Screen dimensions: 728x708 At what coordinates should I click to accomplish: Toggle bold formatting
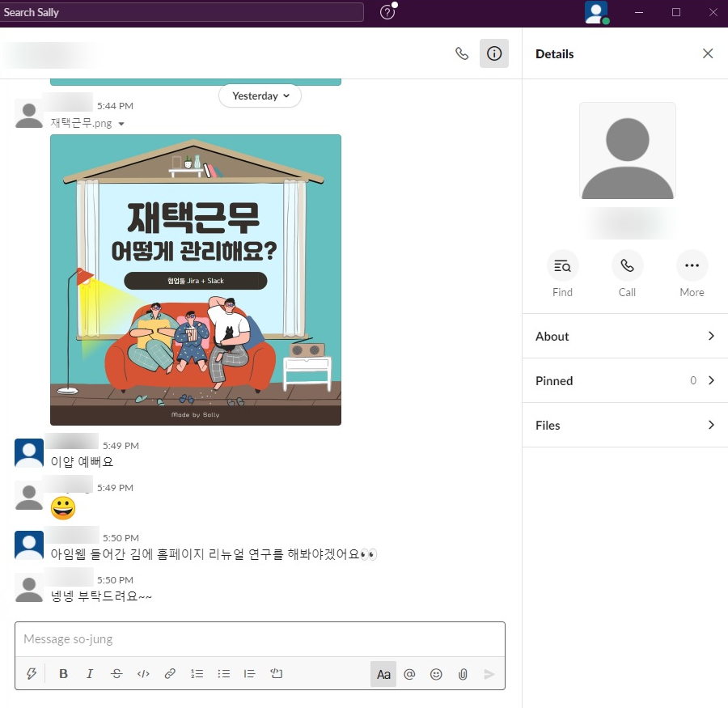pos(64,674)
